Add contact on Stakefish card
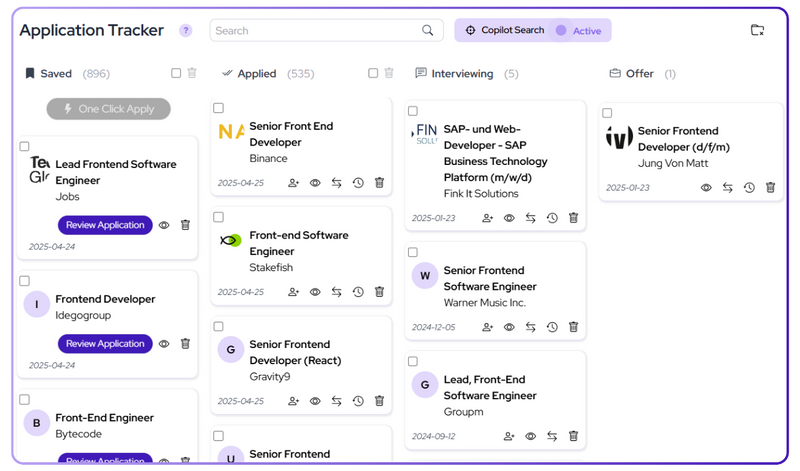This screenshot has height=471, width=800. (x=293, y=292)
